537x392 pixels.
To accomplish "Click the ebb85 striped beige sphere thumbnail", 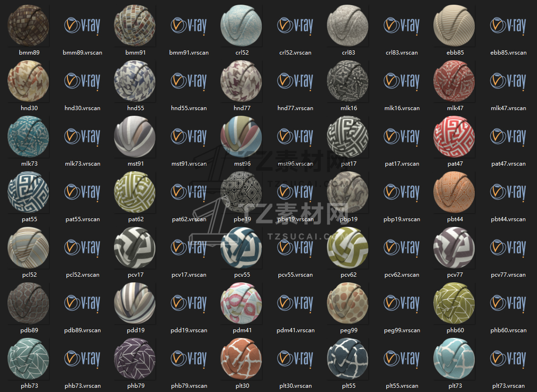I will coord(454,26).
